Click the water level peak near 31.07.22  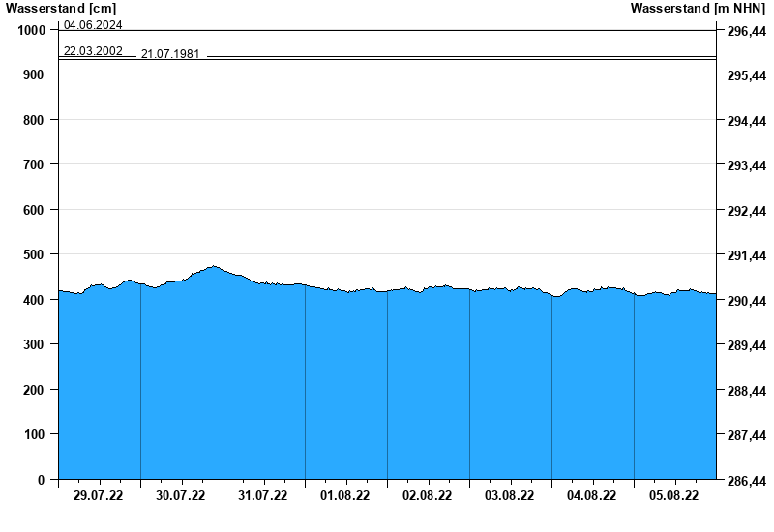pos(214,266)
